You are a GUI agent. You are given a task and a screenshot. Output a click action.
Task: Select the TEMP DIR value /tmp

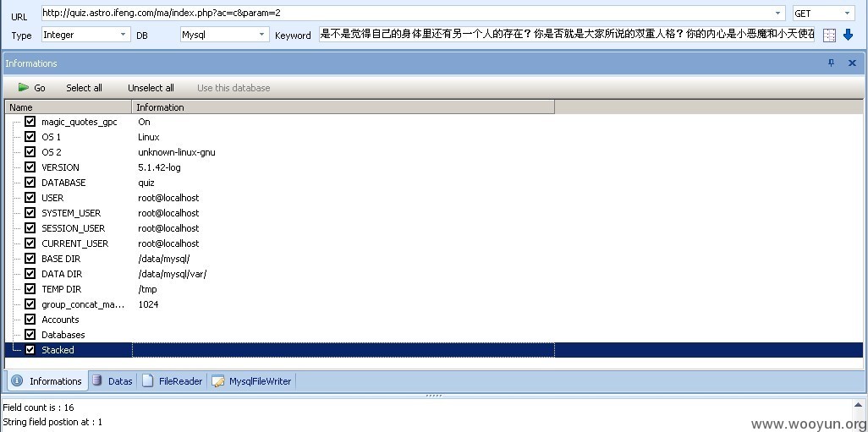point(148,289)
